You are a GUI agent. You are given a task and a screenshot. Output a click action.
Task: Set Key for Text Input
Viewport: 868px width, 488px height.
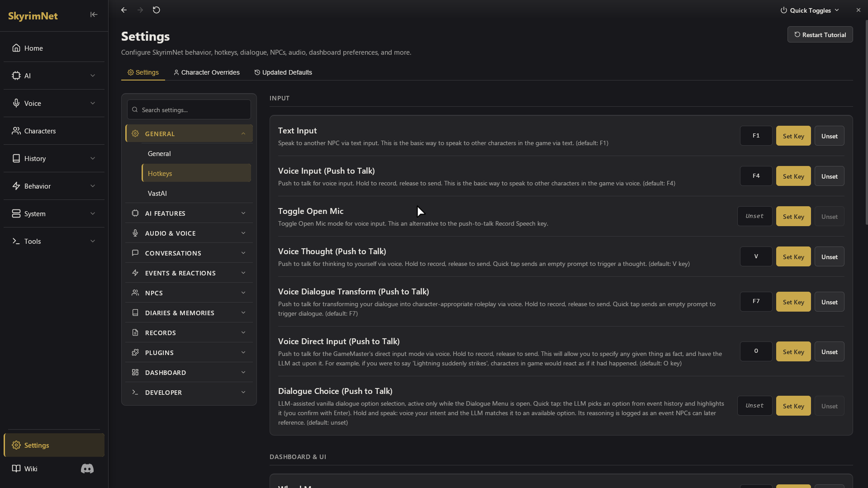(793, 136)
